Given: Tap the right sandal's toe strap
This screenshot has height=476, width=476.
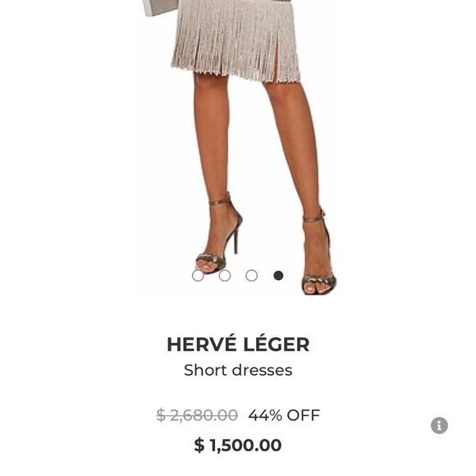Looking at the screenshot, I should (x=318, y=281).
